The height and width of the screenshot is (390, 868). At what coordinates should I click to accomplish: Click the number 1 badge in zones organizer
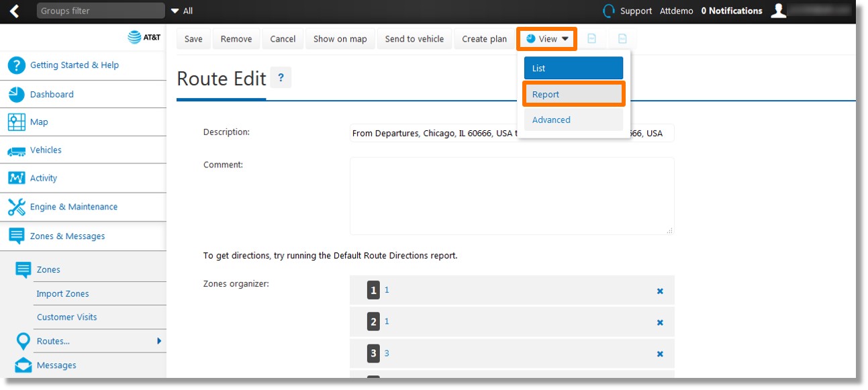pos(374,291)
